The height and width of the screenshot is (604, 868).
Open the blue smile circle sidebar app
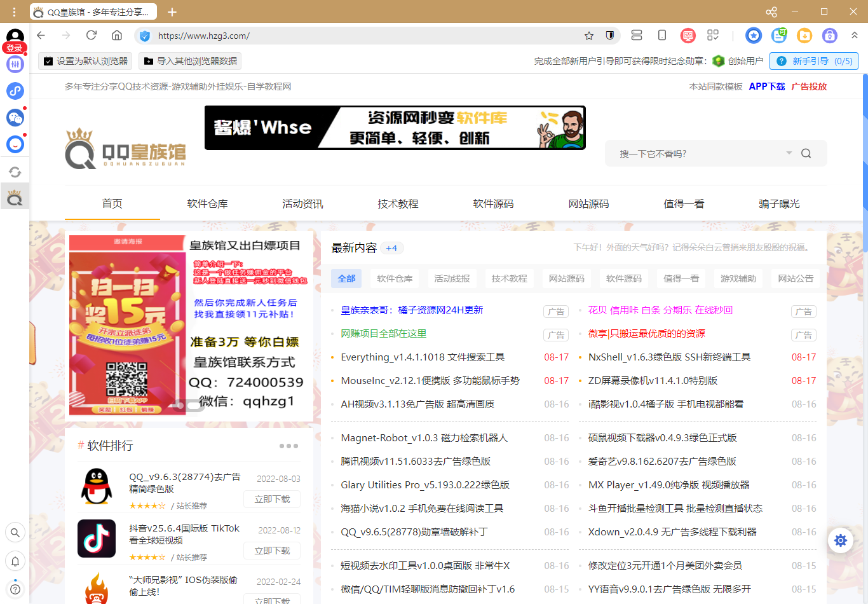point(15,144)
